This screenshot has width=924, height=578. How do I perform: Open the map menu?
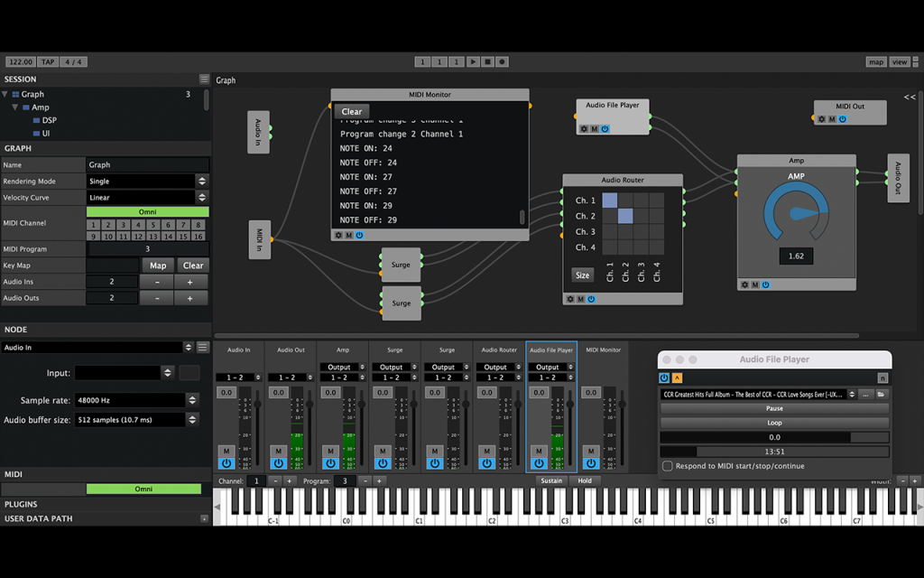point(875,62)
